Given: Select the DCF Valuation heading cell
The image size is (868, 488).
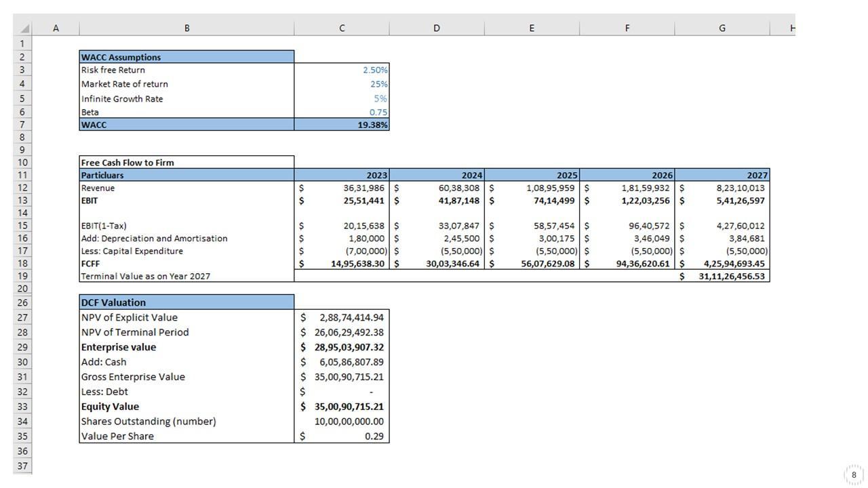Looking at the screenshot, I should point(186,302).
